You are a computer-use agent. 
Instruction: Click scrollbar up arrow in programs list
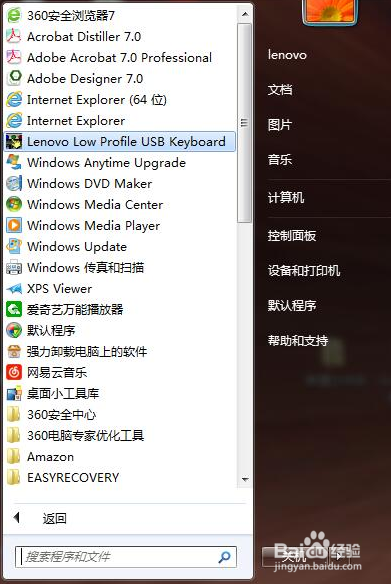[245, 14]
